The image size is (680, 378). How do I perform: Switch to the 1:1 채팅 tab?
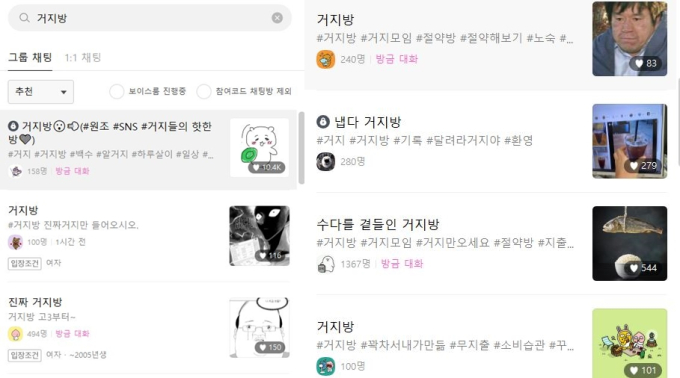pos(83,58)
